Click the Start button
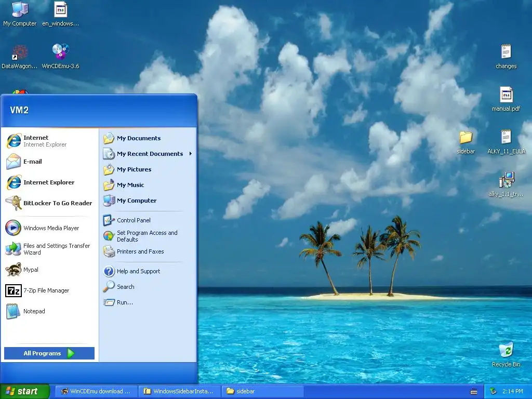This screenshot has width=532, height=399. click(x=24, y=391)
